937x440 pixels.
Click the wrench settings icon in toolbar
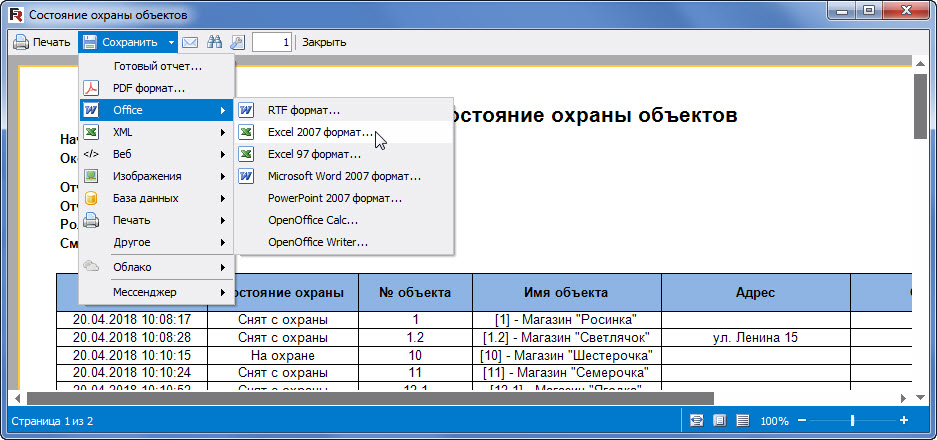(x=237, y=42)
